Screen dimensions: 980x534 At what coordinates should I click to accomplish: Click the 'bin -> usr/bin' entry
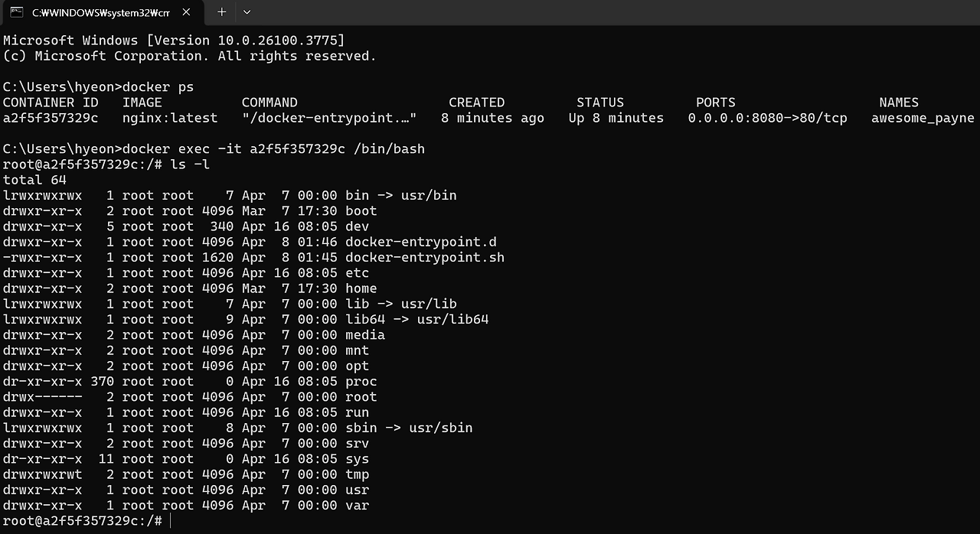tap(401, 195)
